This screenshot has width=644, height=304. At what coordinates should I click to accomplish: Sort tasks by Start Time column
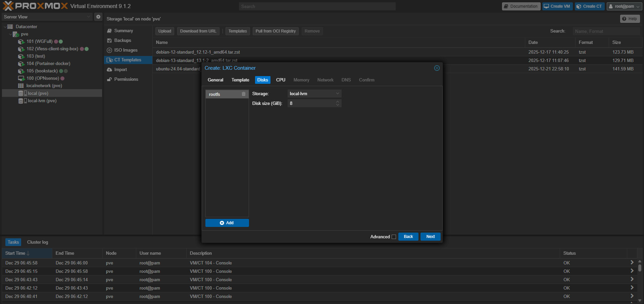click(x=27, y=253)
